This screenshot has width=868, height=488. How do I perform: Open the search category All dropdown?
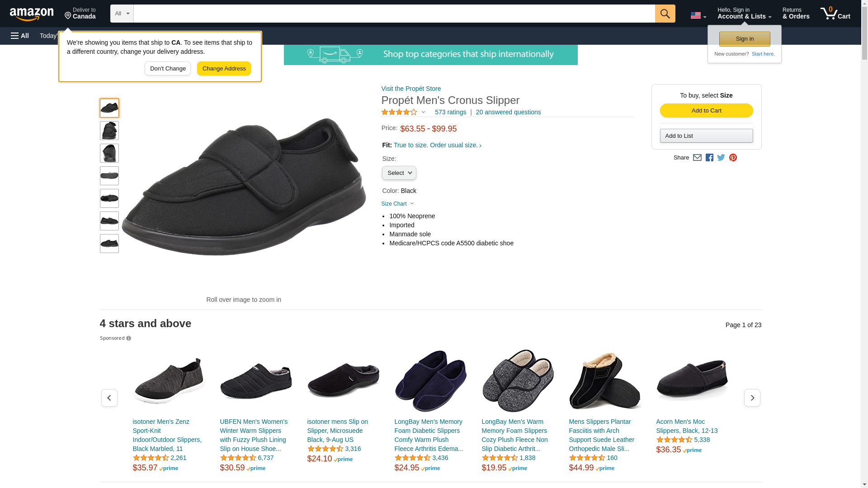(122, 14)
